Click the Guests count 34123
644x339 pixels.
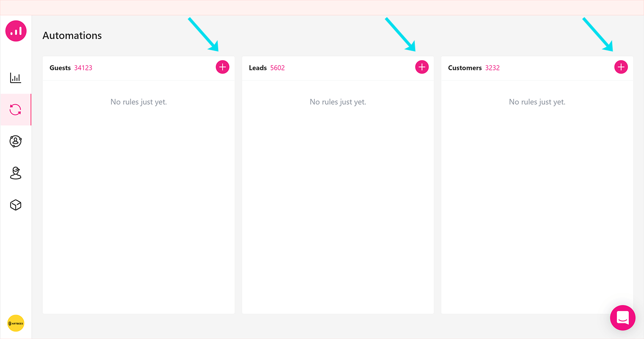pyautogui.click(x=83, y=68)
